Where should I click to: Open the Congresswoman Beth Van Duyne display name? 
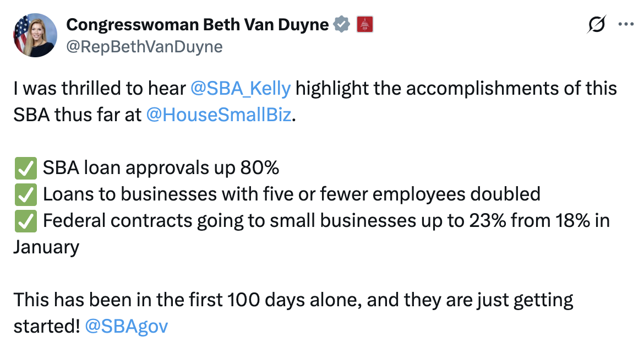tap(197, 25)
